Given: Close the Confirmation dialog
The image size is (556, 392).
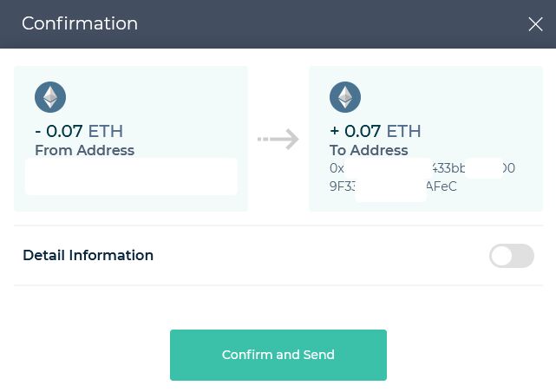Looking at the screenshot, I should click(x=535, y=24).
